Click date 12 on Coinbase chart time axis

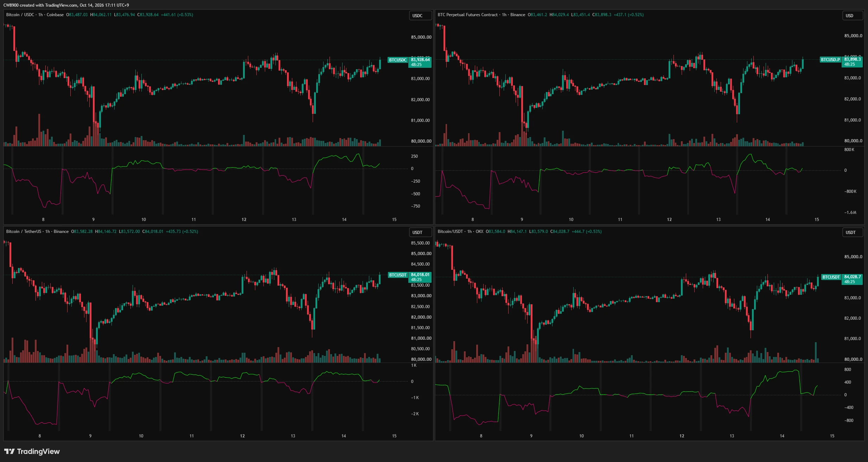point(244,220)
